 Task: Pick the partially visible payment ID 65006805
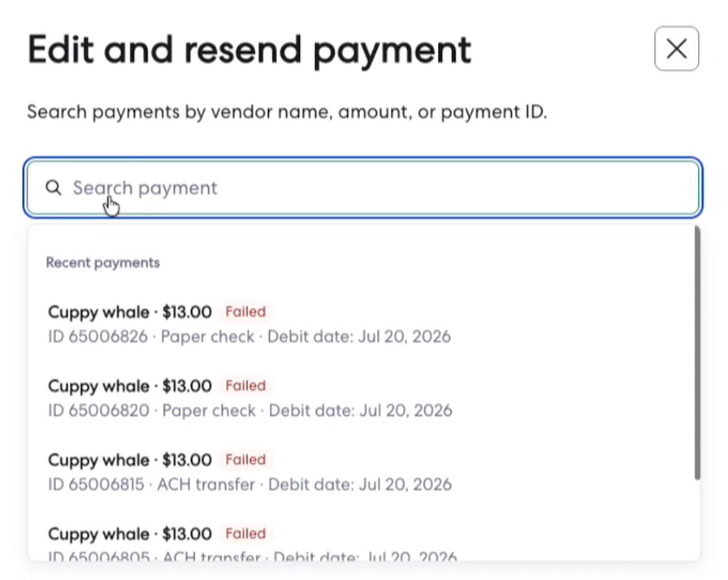[x=363, y=543]
